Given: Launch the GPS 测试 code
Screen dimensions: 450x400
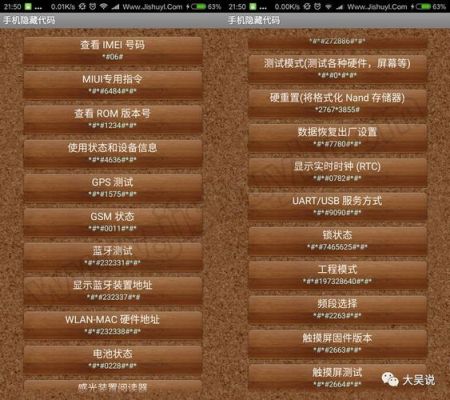Looking at the screenshot, I should pos(113,188).
